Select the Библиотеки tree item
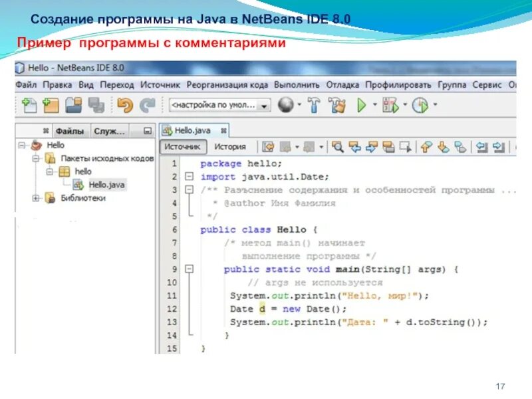The width and height of the screenshot is (532, 399). (83, 198)
